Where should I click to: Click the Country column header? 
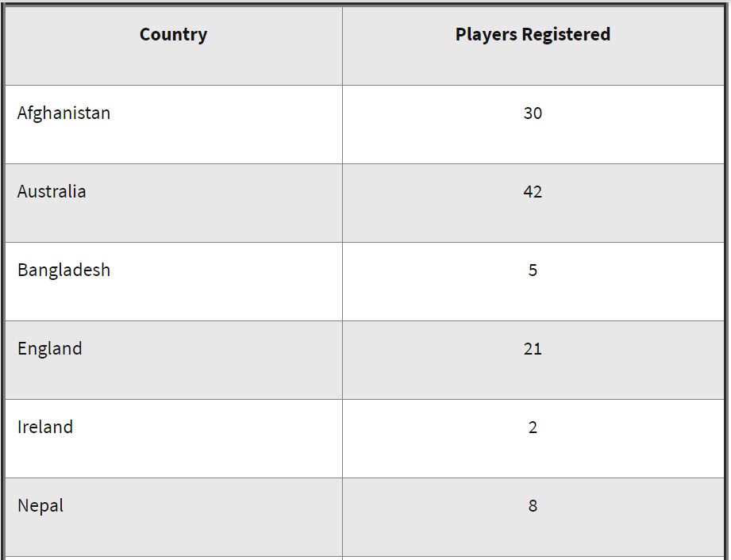pyautogui.click(x=173, y=35)
